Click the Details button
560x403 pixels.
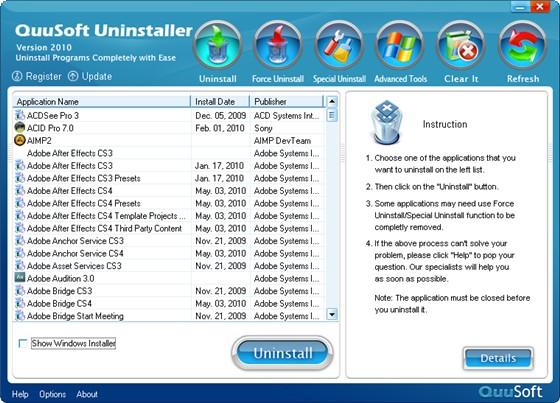(498, 358)
